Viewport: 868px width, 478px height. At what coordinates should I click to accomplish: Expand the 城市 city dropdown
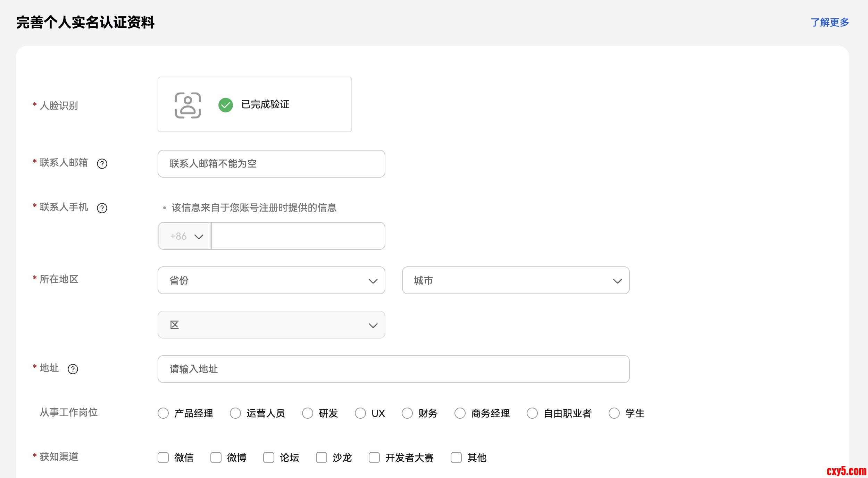tap(516, 280)
